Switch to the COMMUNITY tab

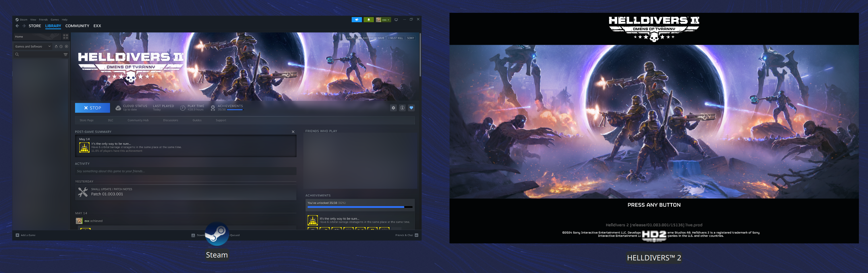(x=77, y=26)
